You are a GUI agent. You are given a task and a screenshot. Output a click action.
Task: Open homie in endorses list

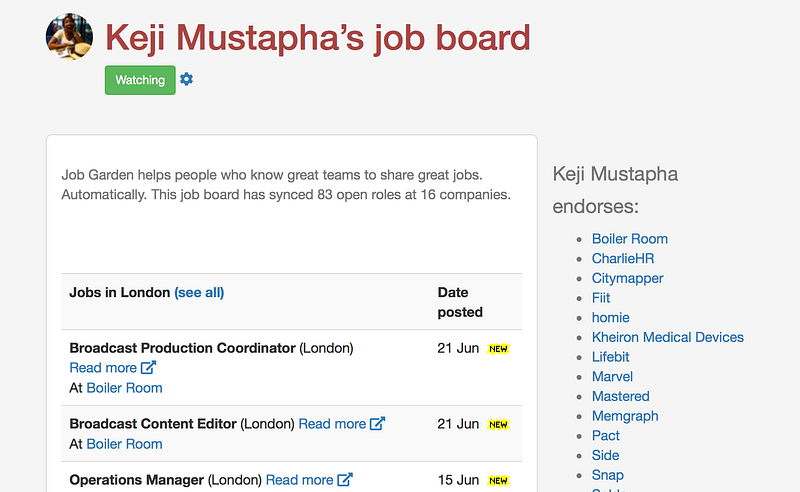(x=611, y=317)
